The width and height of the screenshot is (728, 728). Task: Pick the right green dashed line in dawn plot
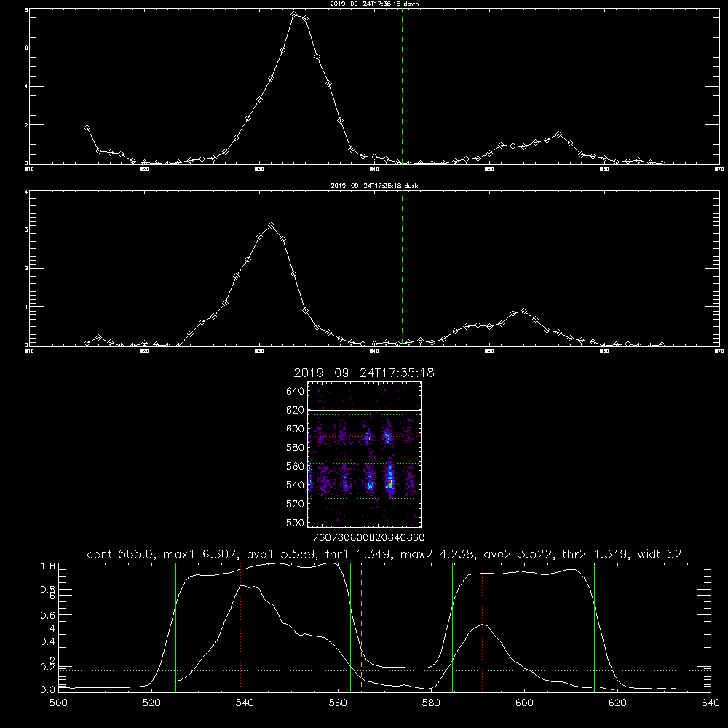tap(402, 86)
